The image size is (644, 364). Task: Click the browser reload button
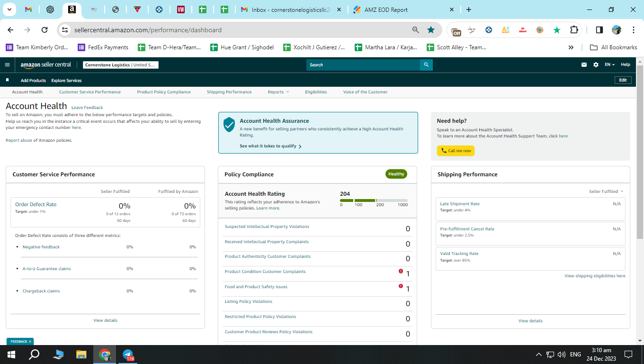coord(45,30)
